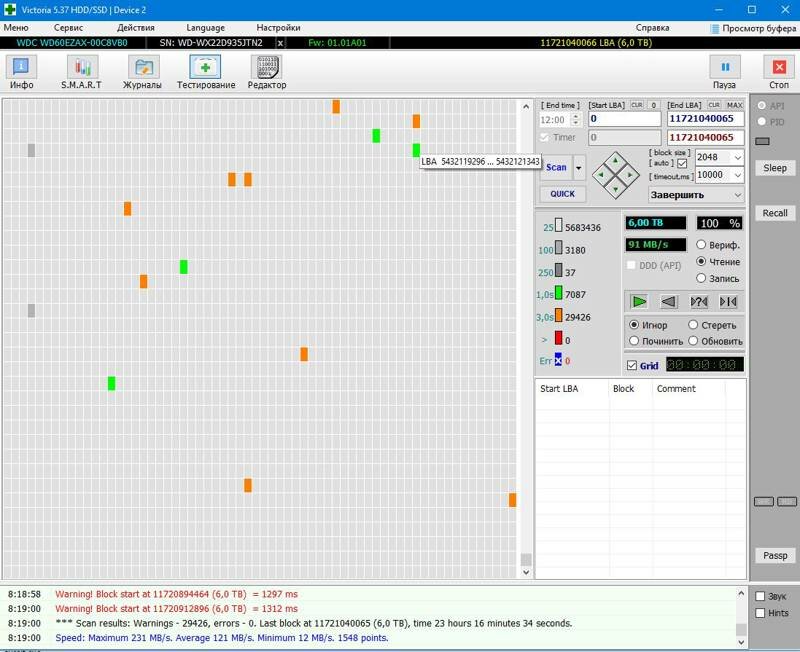Open the S.M.A.R.T attributes tab
The height and width of the screenshot is (652, 800).
[82, 72]
